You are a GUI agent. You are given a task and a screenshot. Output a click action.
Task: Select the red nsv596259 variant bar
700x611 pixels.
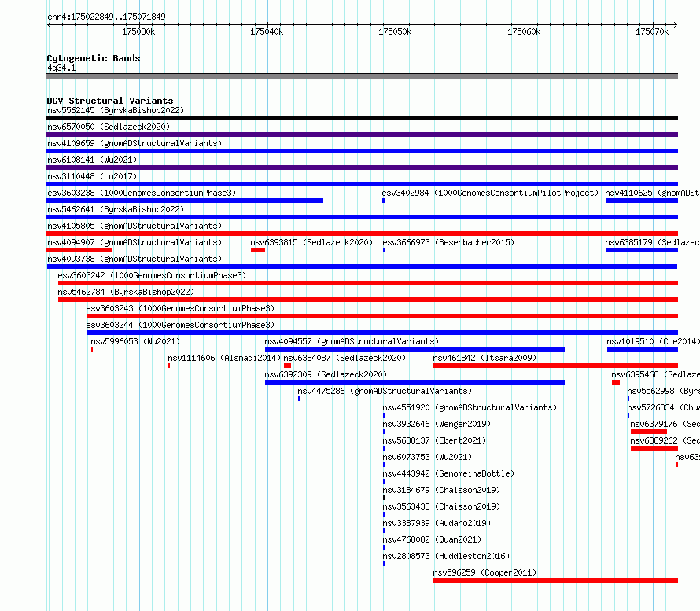click(x=555, y=580)
